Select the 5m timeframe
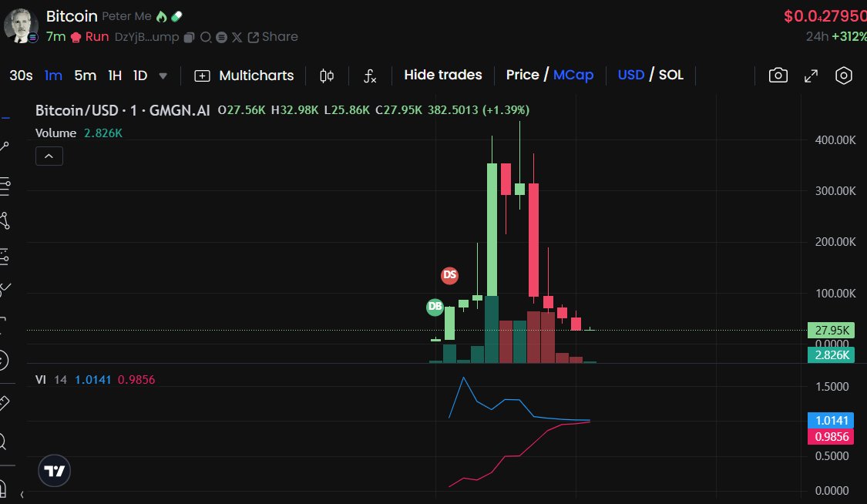This screenshot has width=867, height=504. pyautogui.click(x=85, y=76)
